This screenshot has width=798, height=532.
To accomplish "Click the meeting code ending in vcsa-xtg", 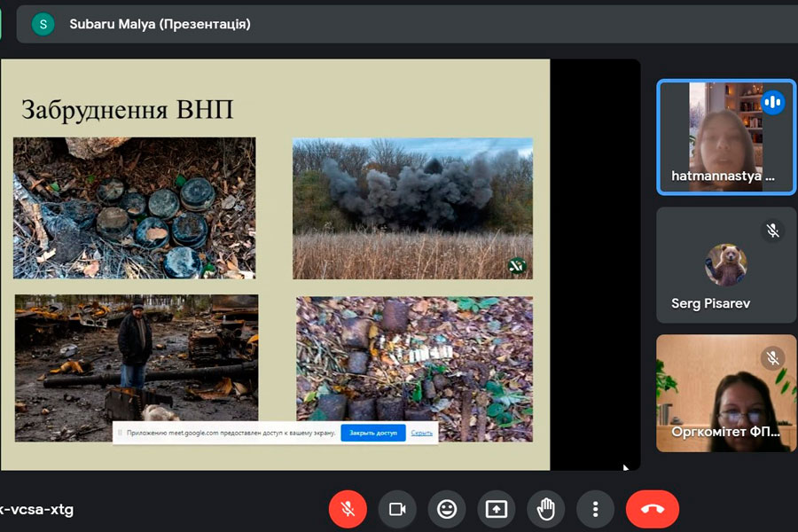I will pos(37,509).
